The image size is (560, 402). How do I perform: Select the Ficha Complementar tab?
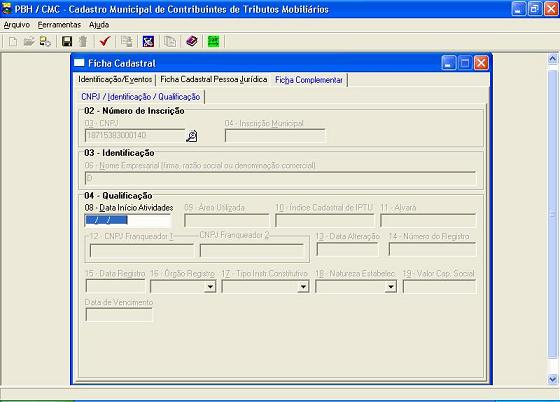(309, 80)
